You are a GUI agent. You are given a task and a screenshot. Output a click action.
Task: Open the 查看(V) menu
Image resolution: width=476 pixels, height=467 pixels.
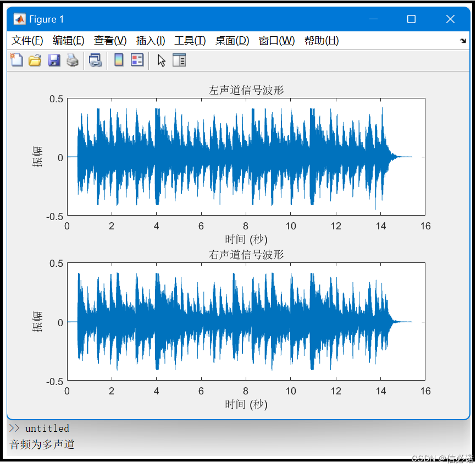pyautogui.click(x=110, y=40)
